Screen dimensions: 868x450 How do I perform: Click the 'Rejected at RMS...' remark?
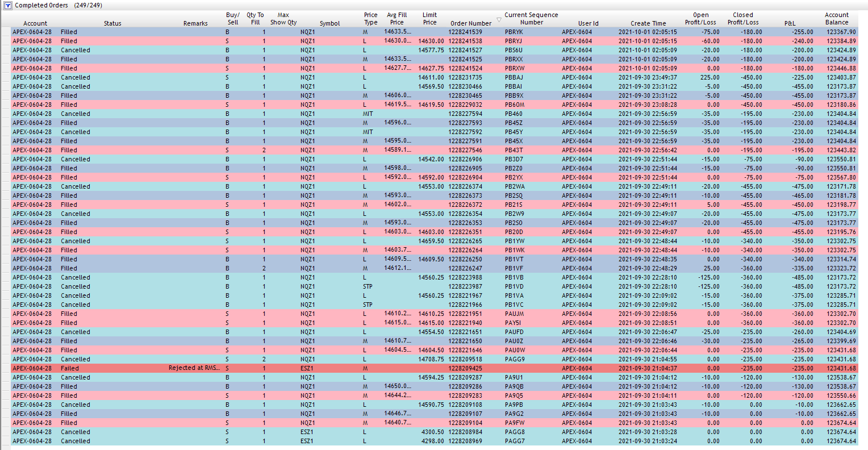point(194,368)
